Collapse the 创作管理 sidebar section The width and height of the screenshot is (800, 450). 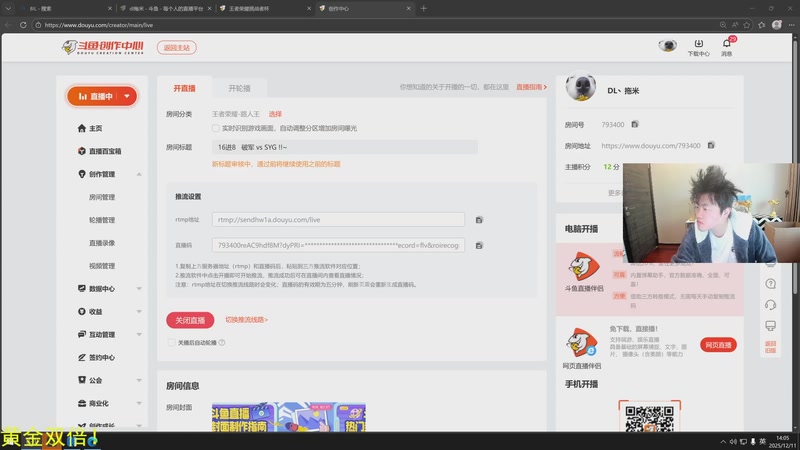point(139,174)
